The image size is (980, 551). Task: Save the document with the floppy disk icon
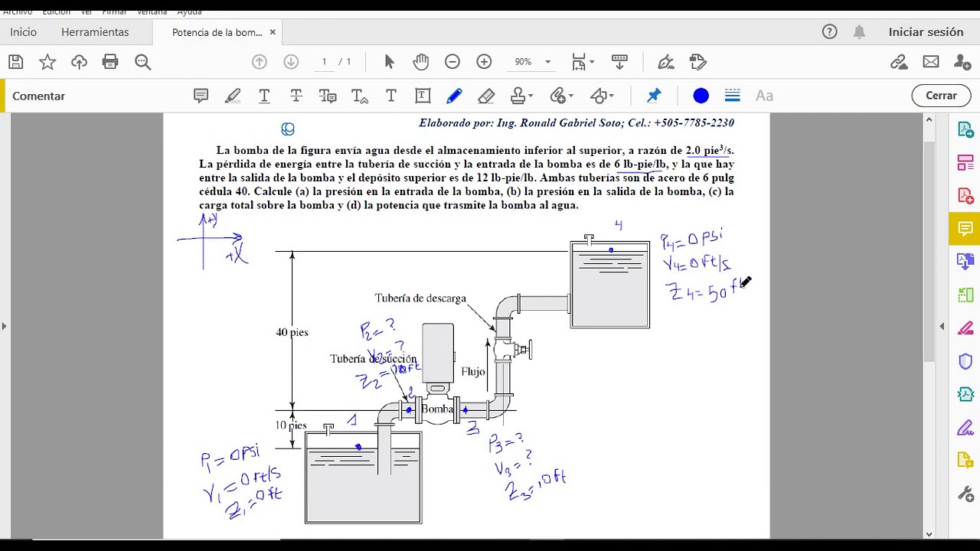pyautogui.click(x=15, y=62)
